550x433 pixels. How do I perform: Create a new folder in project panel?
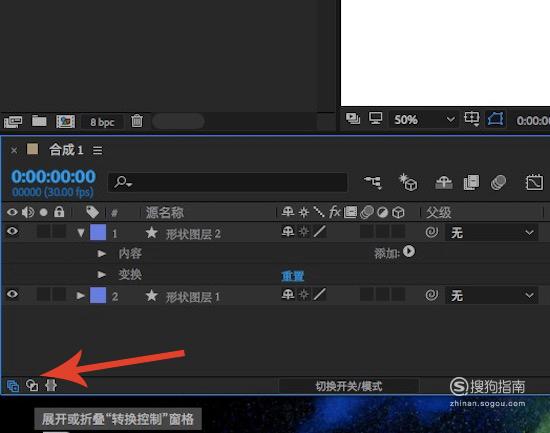coord(39,121)
